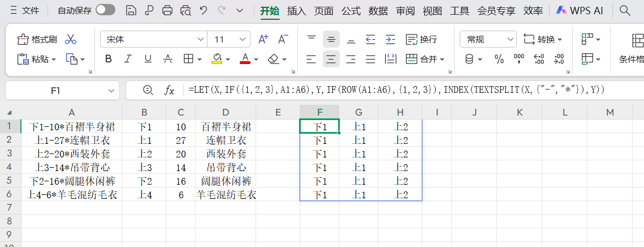Click the red font color swatch

245,59
